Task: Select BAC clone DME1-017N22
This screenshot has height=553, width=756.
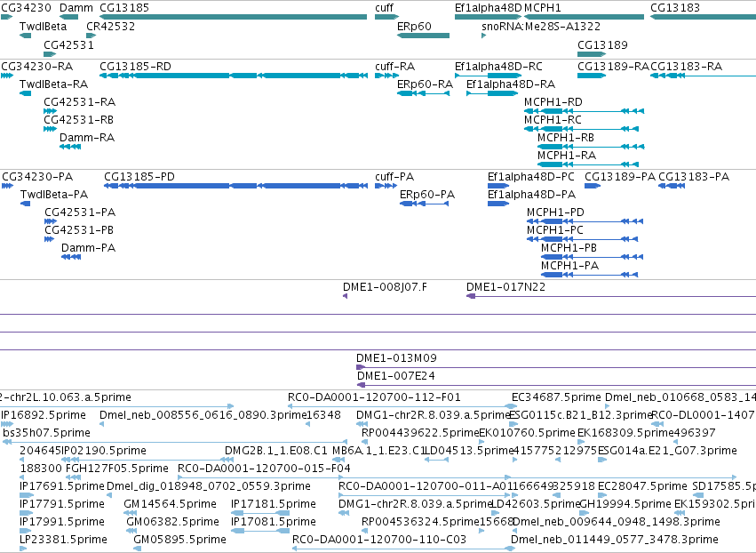Action: tap(505, 287)
